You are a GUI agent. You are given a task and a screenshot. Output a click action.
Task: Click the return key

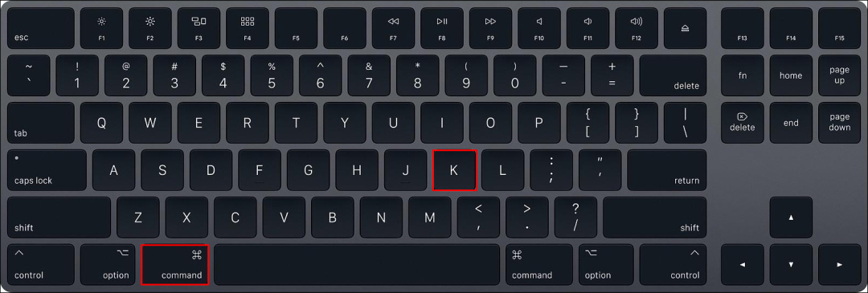[666, 170]
